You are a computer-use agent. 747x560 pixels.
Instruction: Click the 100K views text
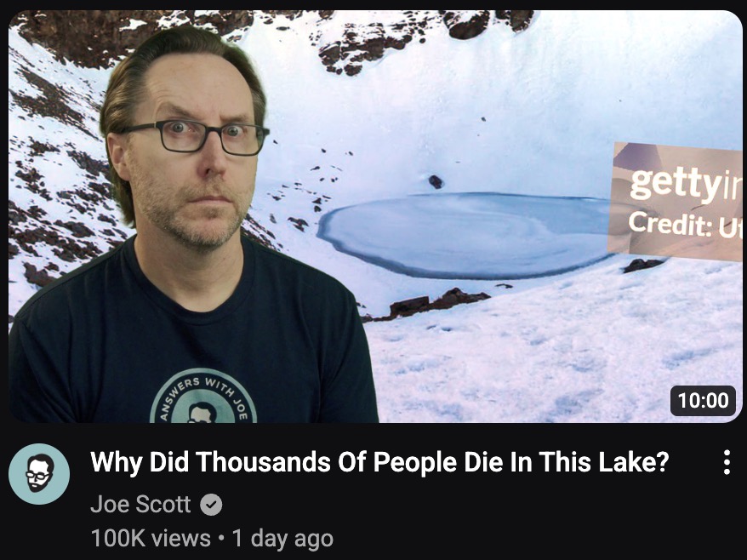click(x=151, y=539)
